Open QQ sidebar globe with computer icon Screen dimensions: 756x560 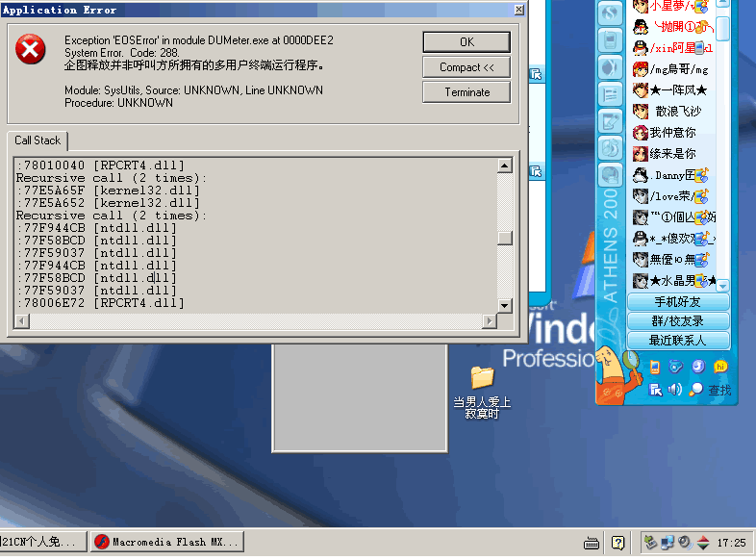(610, 174)
